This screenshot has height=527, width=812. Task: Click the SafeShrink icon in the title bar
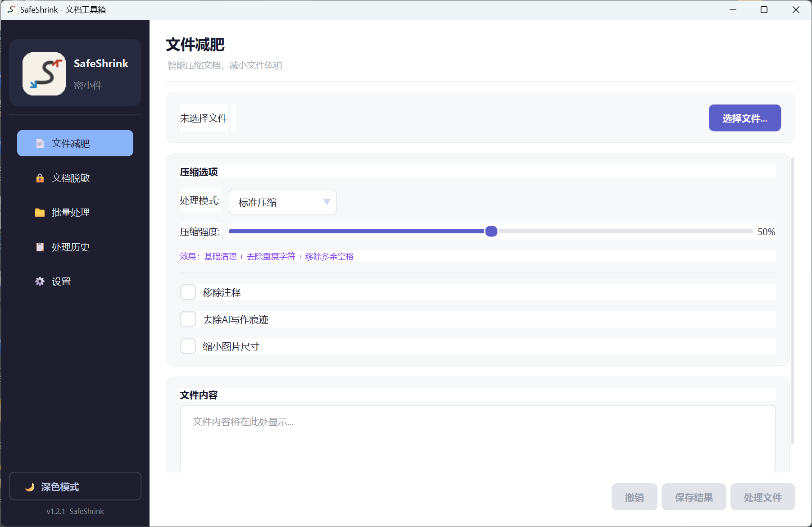(11, 9)
